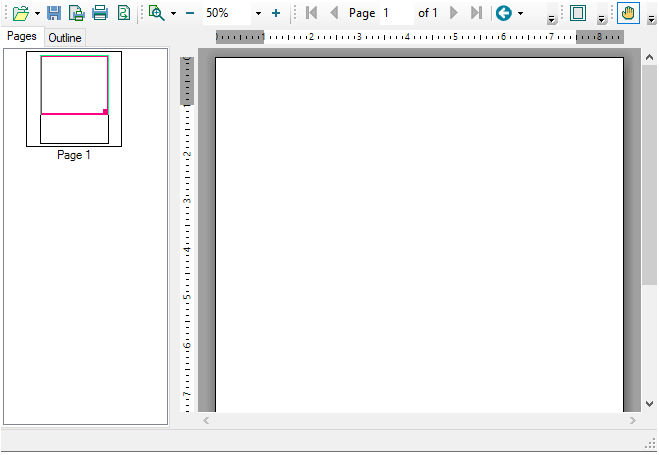Click the vertical scrollbar down arrow
The width and height of the screenshot is (659, 455).
(x=649, y=403)
